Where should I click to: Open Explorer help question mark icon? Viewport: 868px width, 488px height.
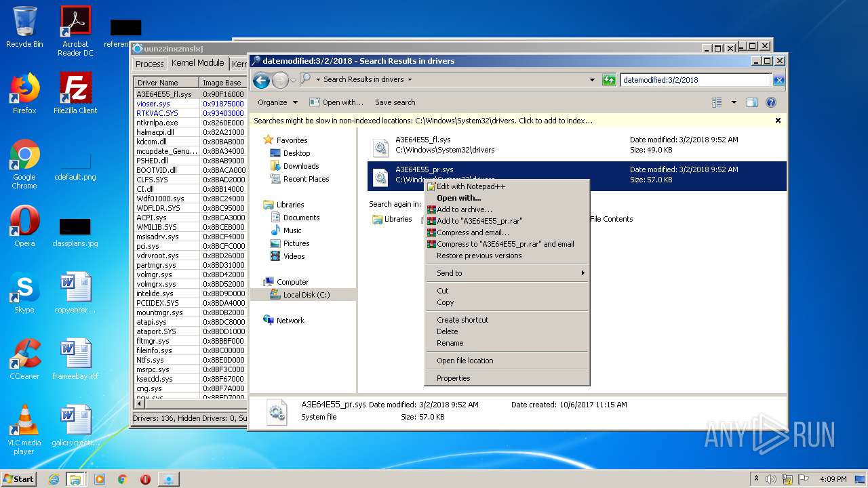[771, 102]
